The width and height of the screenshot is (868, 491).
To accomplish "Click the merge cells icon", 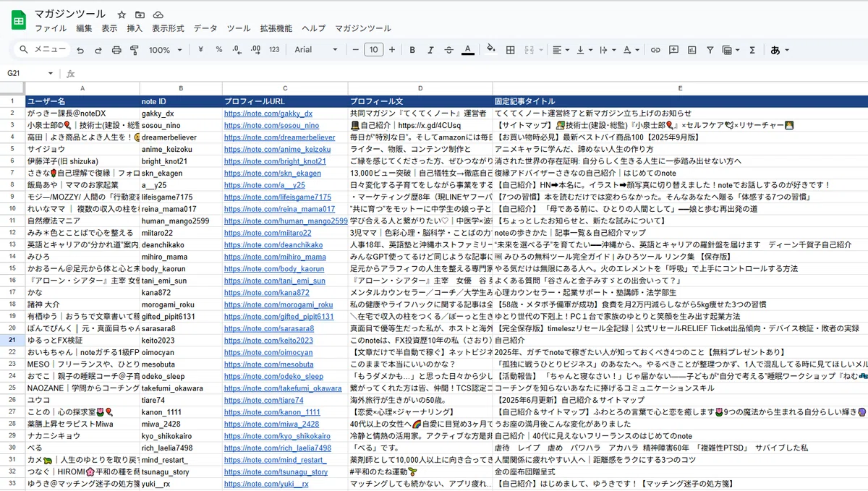I will click(x=529, y=50).
